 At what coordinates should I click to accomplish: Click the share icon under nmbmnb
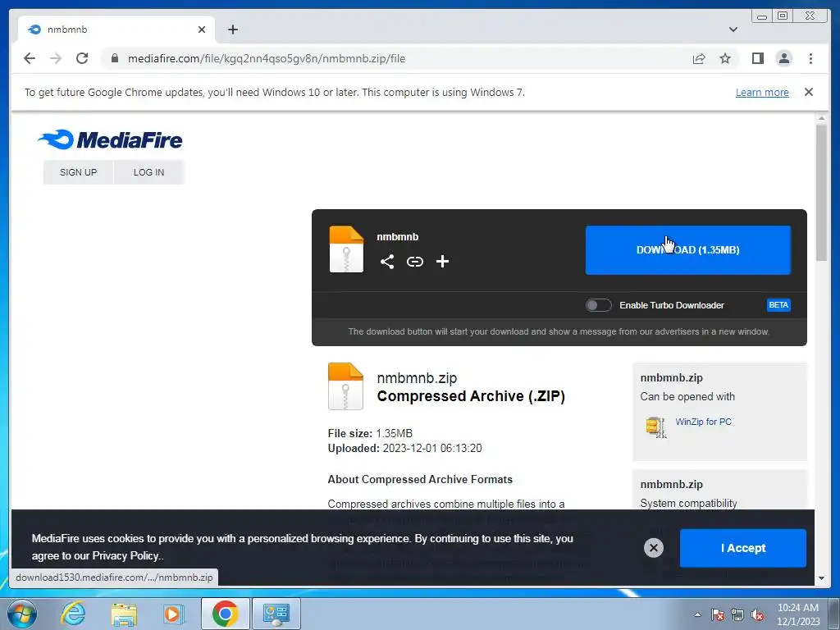[x=387, y=262]
